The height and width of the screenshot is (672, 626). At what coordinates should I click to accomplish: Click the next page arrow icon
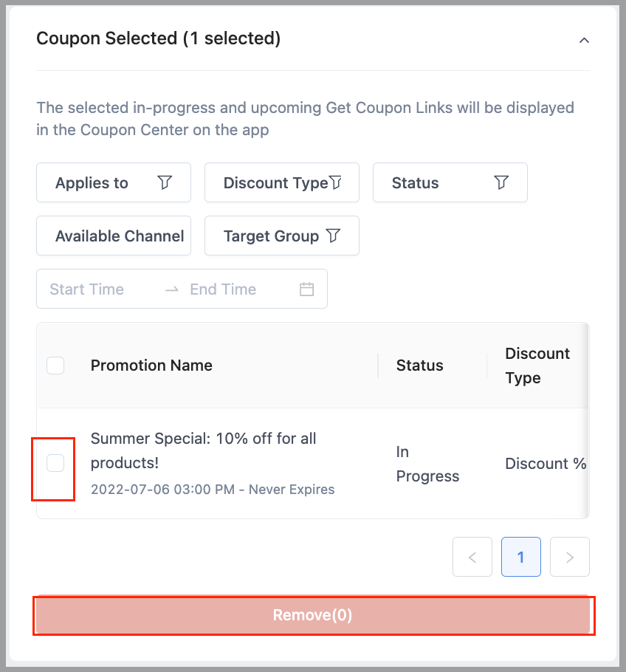point(569,557)
